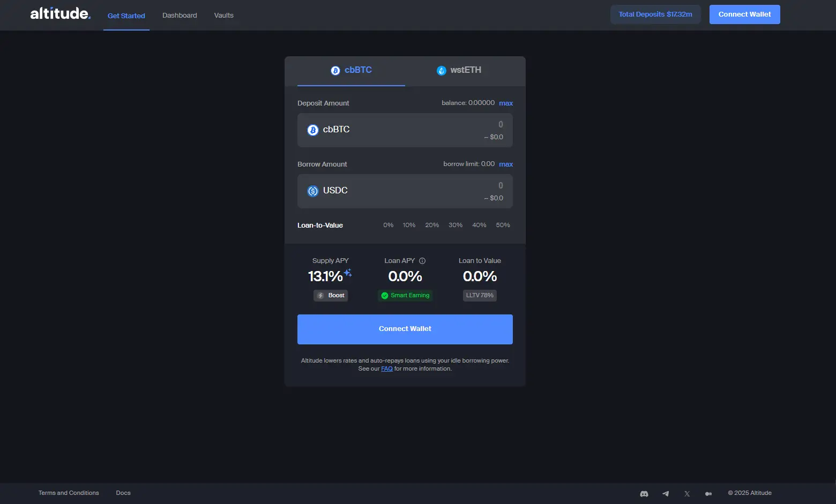
Task: Click the cbBTC deposit amount input
Action: click(x=405, y=130)
